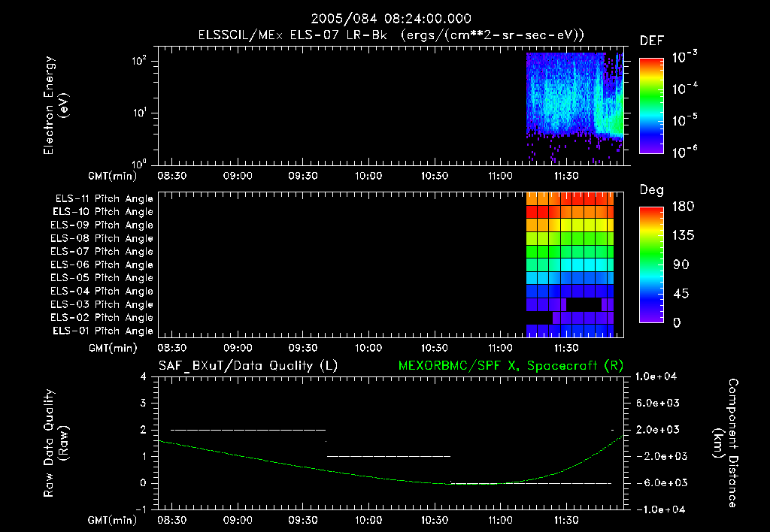Click the Deg label above the pitch-angle color bar
This screenshot has height=532, width=770.
coord(652,190)
